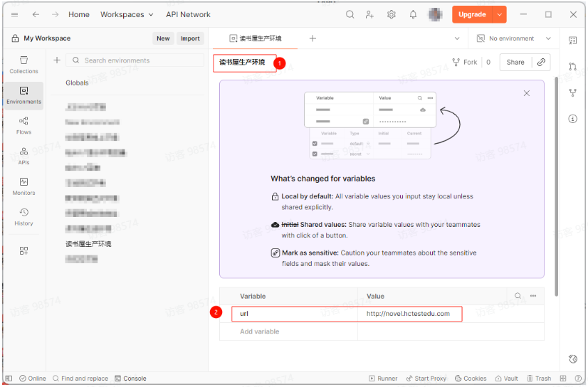Click Start Proxy
This screenshot has height=387, width=588.
coord(426,378)
